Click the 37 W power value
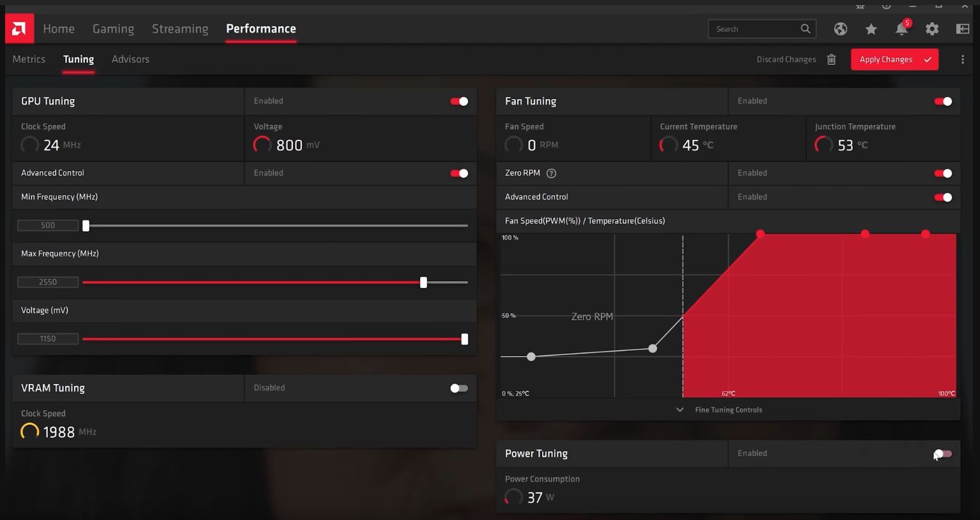Screen dimensions: 980x520 tap(541, 498)
